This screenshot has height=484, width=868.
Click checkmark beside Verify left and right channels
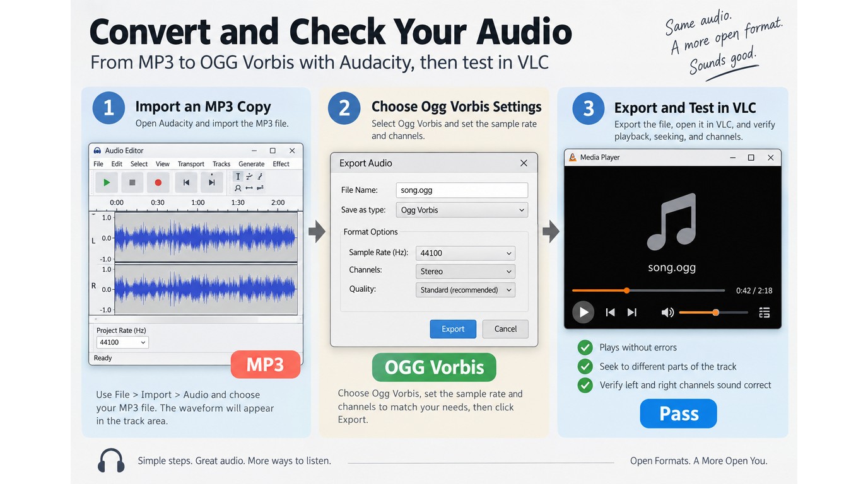(585, 385)
